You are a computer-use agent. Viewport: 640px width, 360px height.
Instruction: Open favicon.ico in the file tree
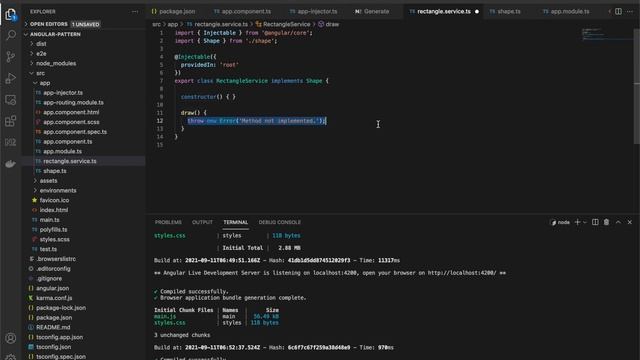pyautogui.click(x=54, y=200)
